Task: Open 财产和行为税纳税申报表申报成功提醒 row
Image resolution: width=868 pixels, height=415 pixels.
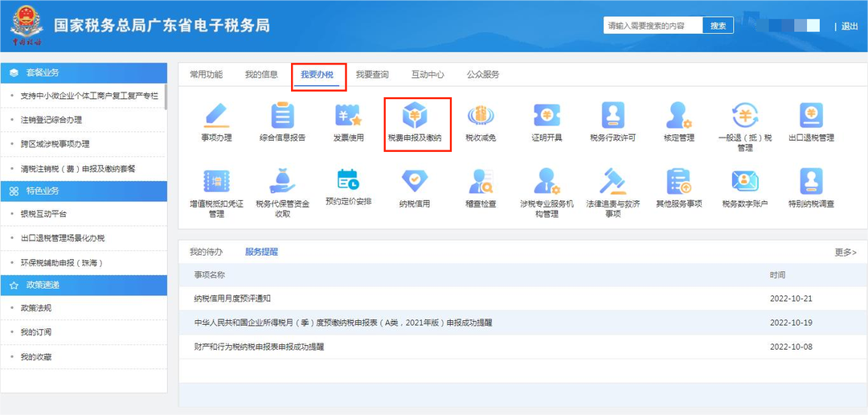Action: point(522,347)
